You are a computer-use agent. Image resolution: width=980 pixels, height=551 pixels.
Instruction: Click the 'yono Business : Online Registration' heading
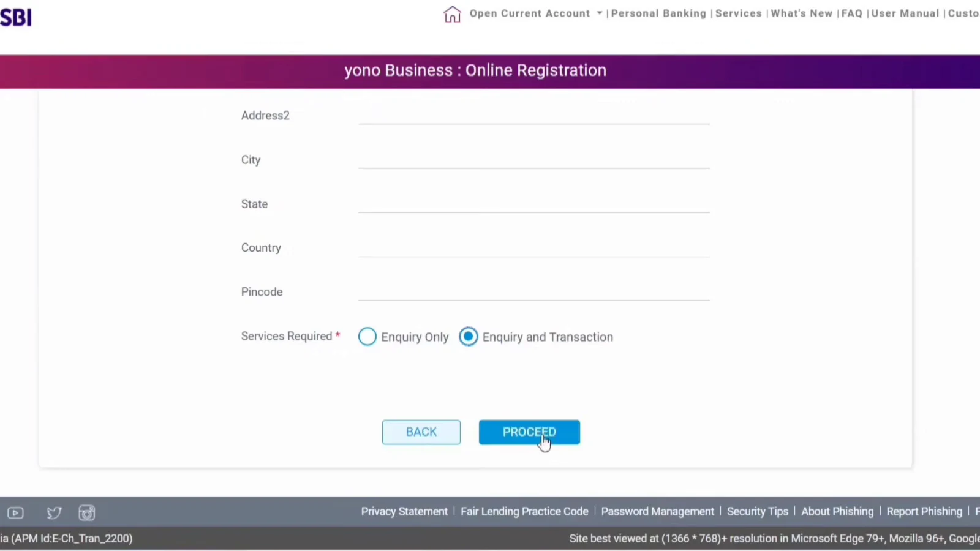coord(475,70)
